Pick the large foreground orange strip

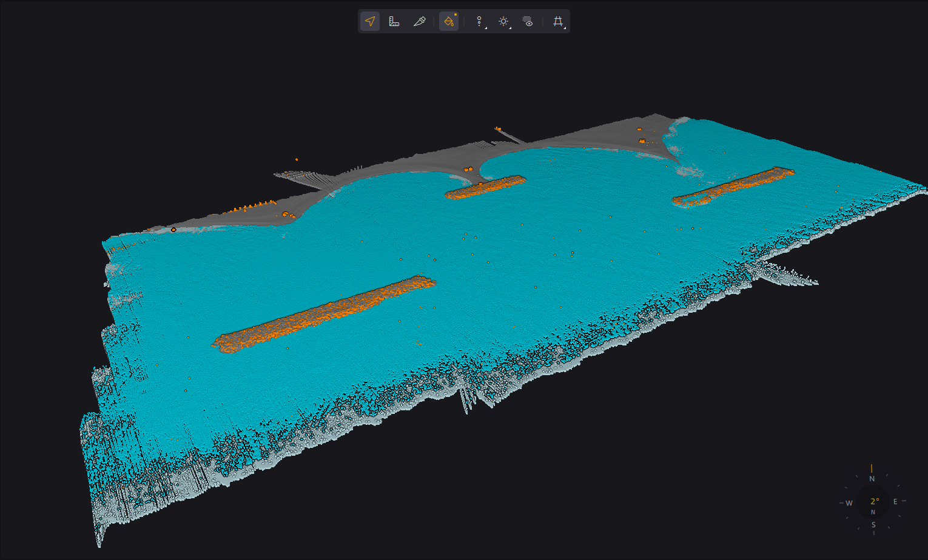pyautogui.click(x=323, y=315)
